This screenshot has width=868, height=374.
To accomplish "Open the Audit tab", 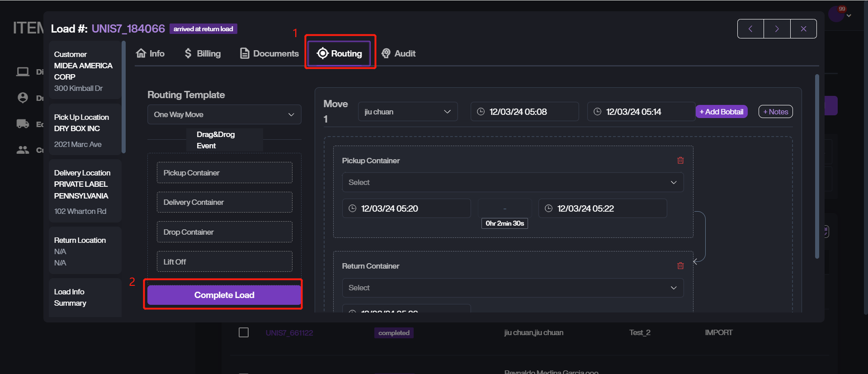I will [399, 53].
